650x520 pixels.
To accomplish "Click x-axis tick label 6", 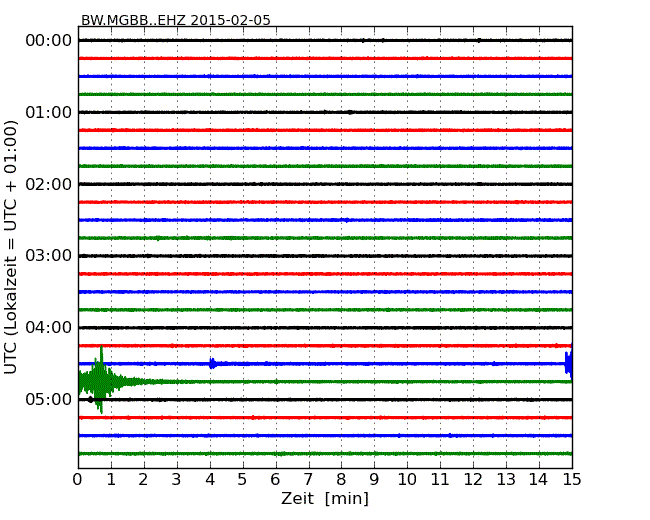I will click(x=275, y=480).
